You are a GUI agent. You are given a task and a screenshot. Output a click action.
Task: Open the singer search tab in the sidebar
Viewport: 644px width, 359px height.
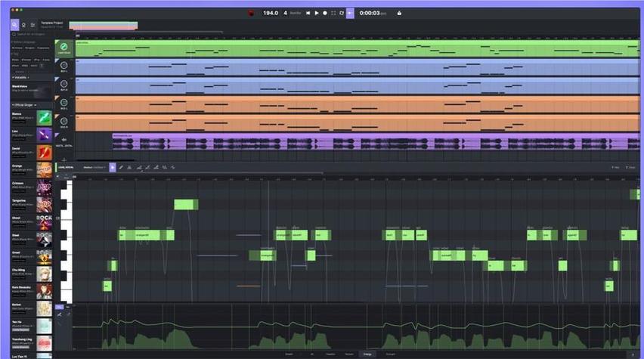click(x=14, y=25)
